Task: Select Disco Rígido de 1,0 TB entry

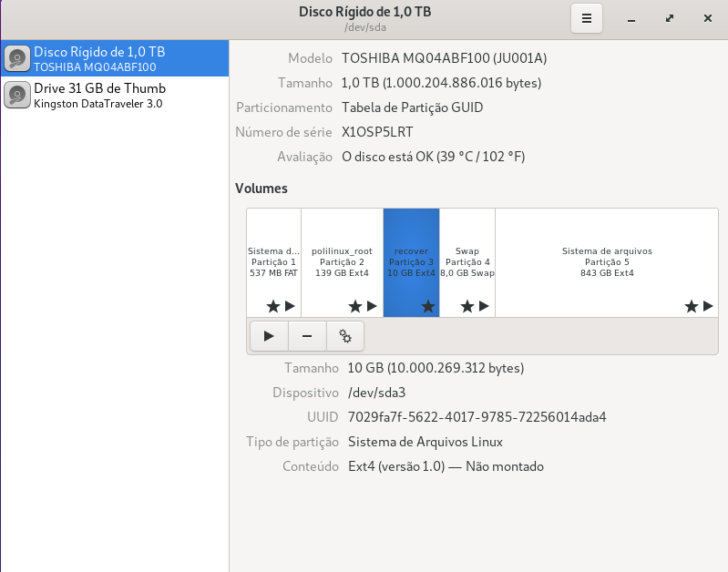Action: pyautogui.click(x=115, y=58)
